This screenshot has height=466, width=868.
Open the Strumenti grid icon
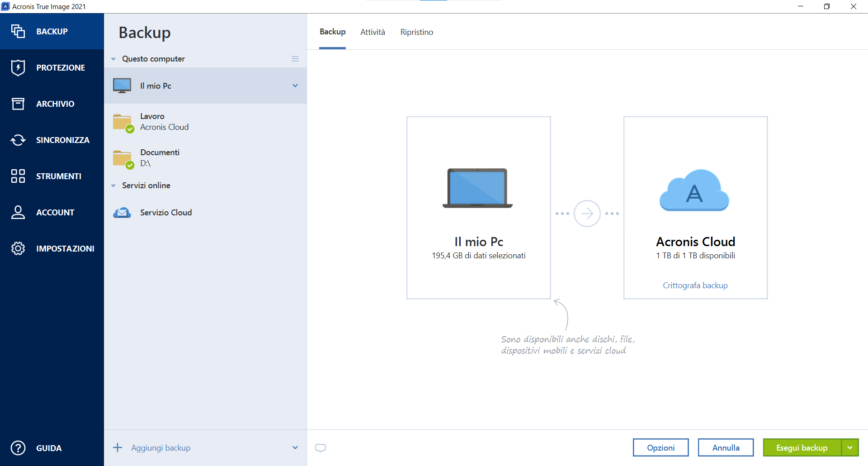tap(18, 176)
